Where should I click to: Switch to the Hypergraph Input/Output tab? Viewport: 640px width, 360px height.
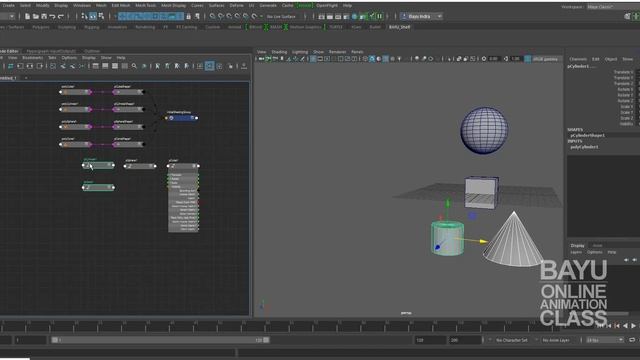tap(51, 51)
